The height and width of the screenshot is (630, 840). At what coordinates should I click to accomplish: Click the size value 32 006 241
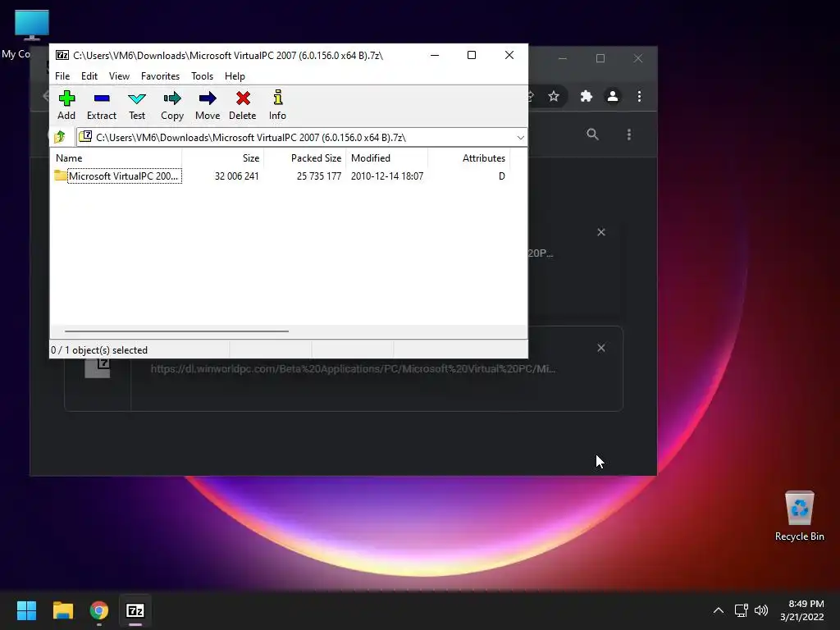pyautogui.click(x=237, y=176)
